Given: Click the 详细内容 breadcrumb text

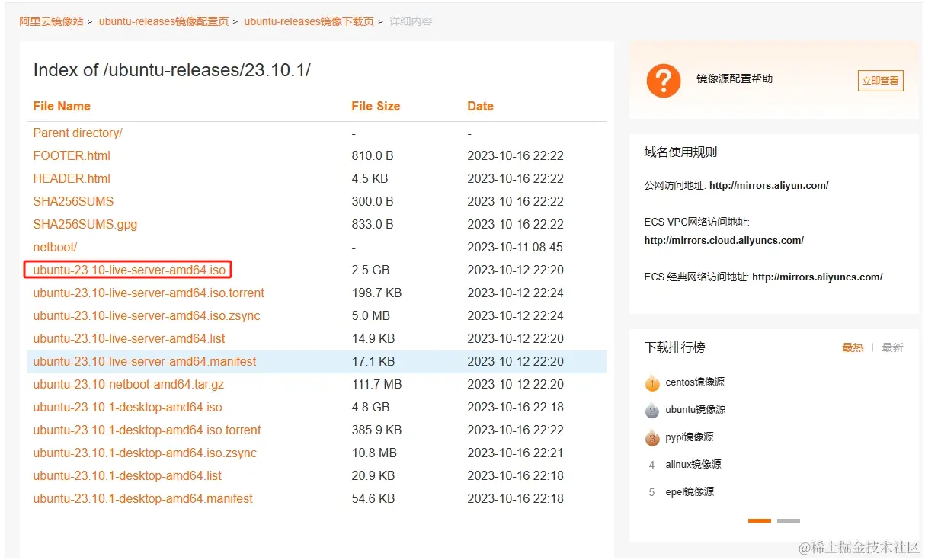Looking at the screenshot, I should pos(411,21).
